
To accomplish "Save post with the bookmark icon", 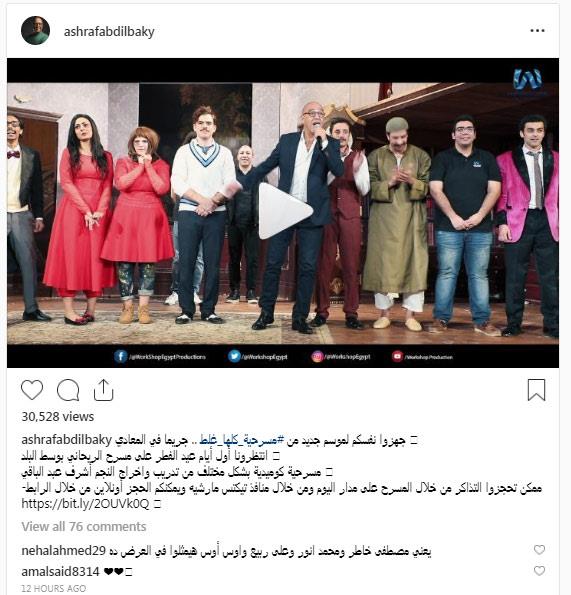I will point(536,390).
